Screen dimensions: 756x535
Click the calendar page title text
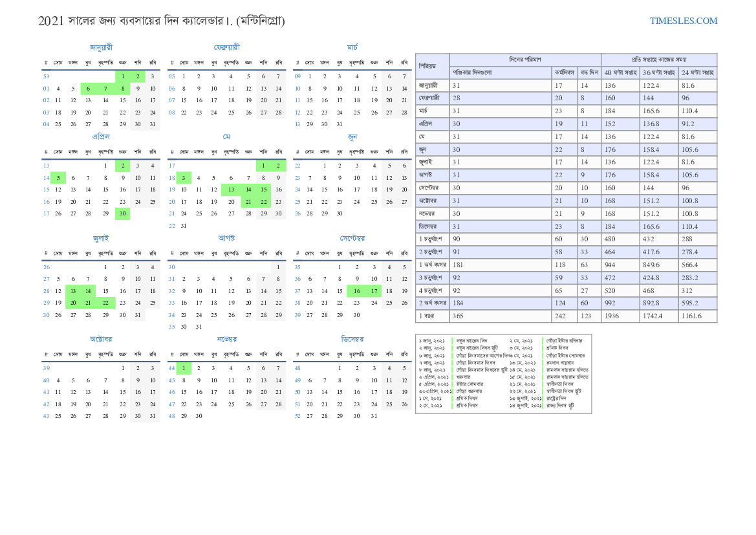pyautogui.click(x=161, y=21)
